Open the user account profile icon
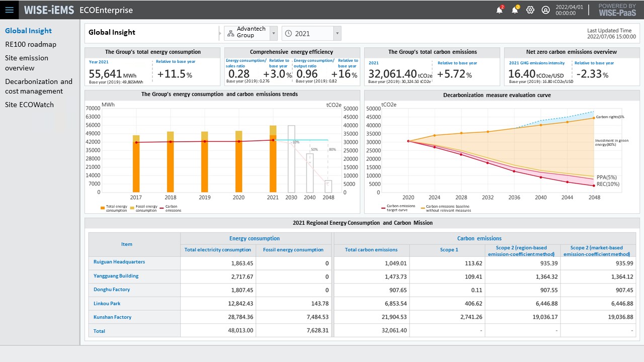Viewport: 644px width, 362px height. (546, 10)
